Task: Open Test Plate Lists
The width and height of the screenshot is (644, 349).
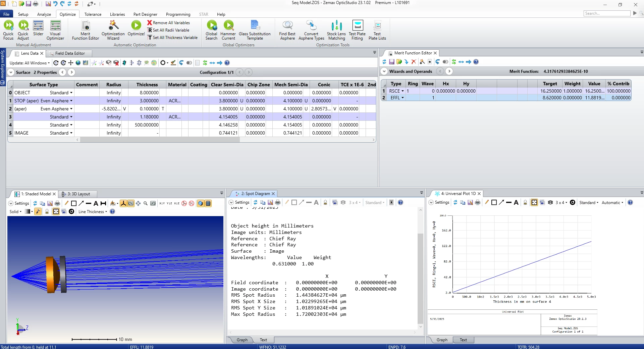Action: tap(377, 30)
